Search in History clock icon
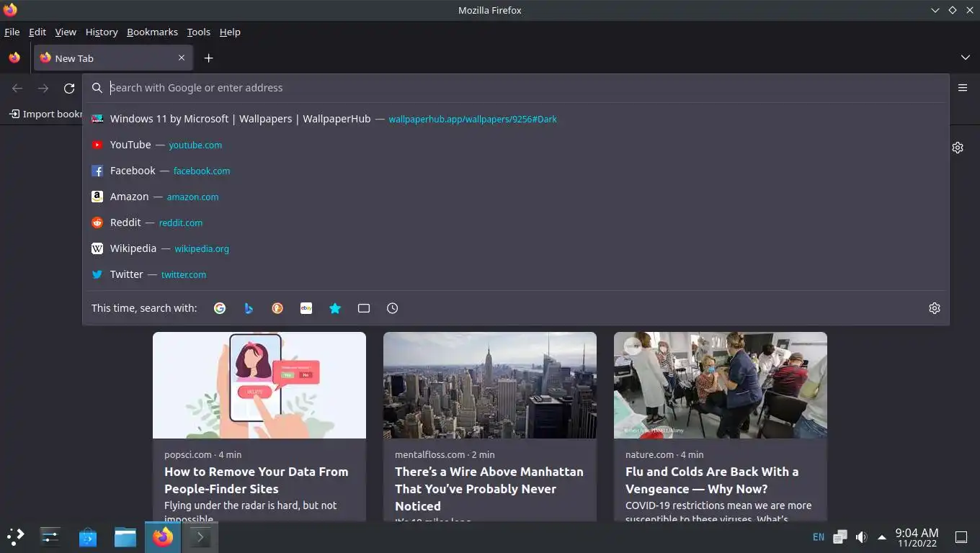Image resolution: width=980 pixels, height=553 pixels. pos(393,308)
